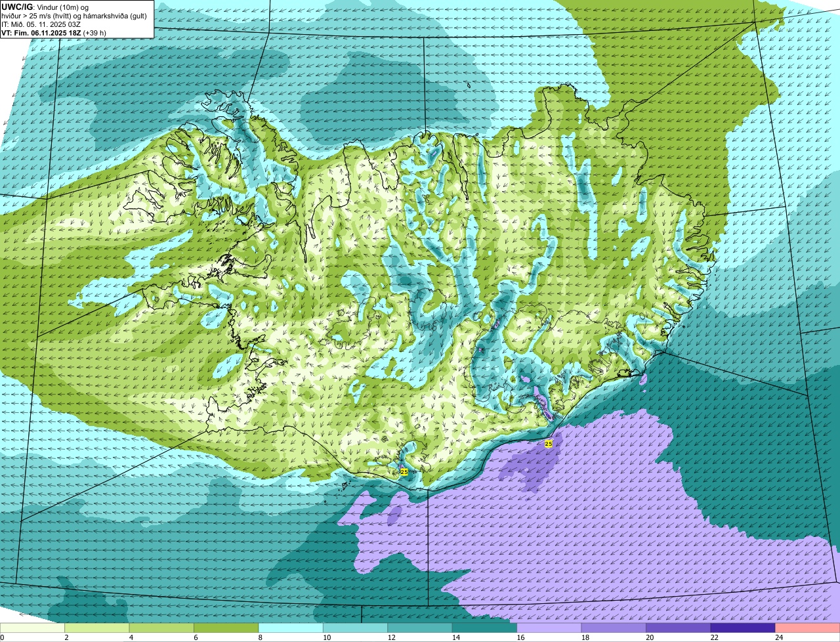Pick the 16–18 m/s light lavender legend swatch

click(x=549, y=628)
